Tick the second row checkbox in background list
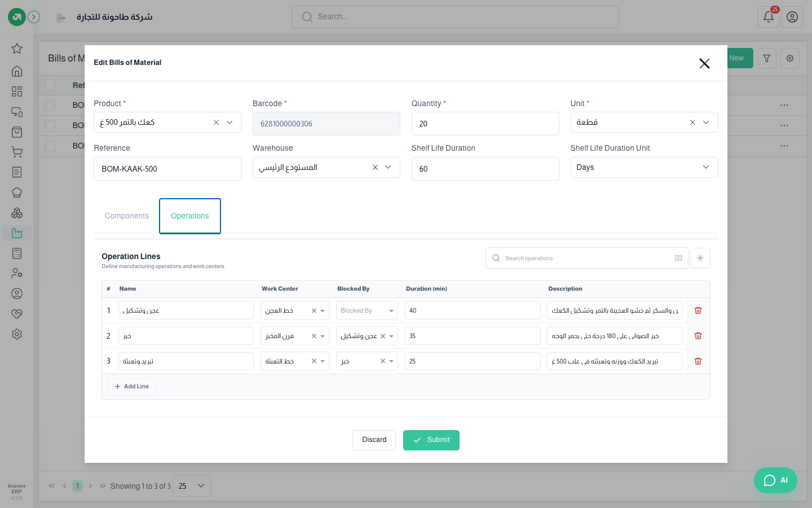 [x=50, y=125]
